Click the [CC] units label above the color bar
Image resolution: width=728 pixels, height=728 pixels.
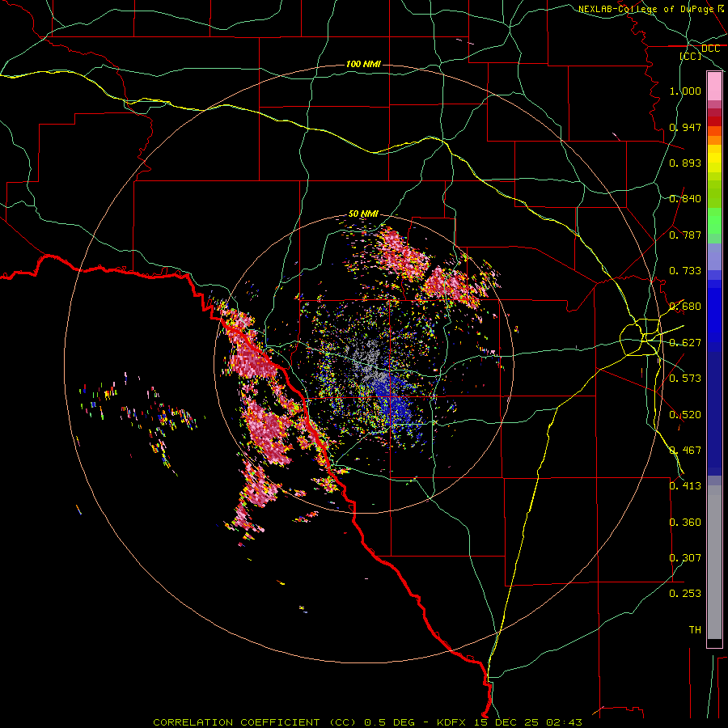click(x=691, y=56)
